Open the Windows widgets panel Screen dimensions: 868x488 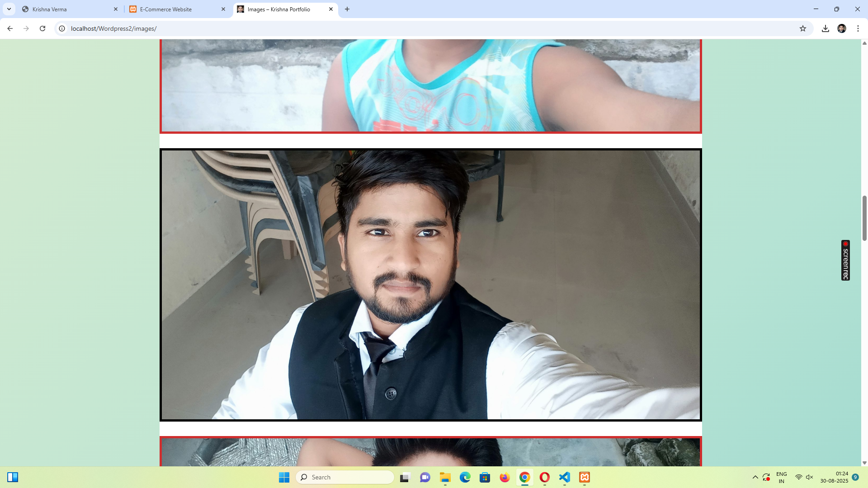pos(13,477)
